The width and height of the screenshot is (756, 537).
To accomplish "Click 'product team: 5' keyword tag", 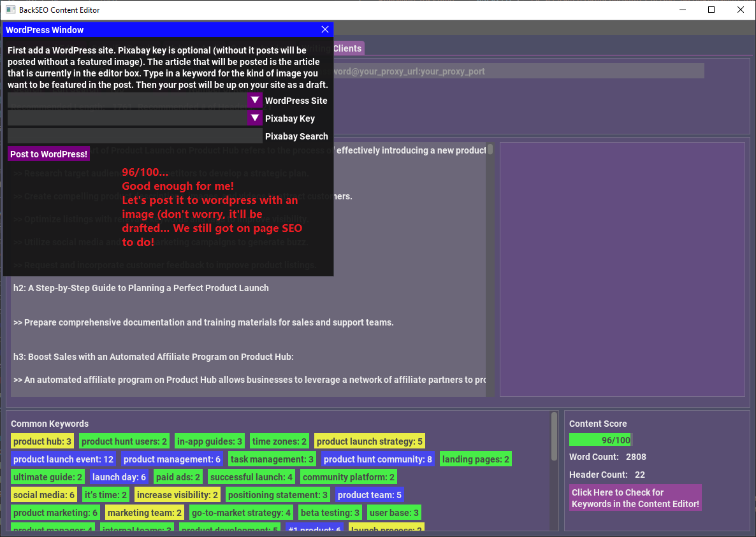I will point(370,495).
